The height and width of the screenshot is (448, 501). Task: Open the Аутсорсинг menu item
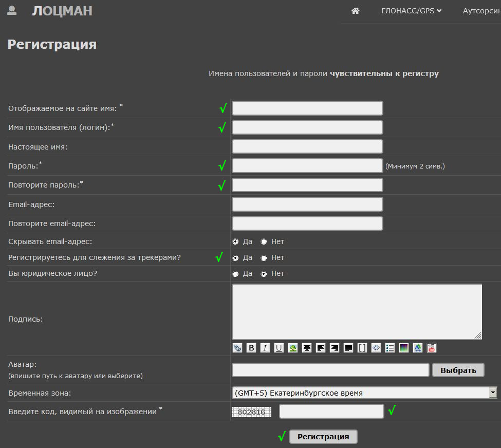coord(481,11)
